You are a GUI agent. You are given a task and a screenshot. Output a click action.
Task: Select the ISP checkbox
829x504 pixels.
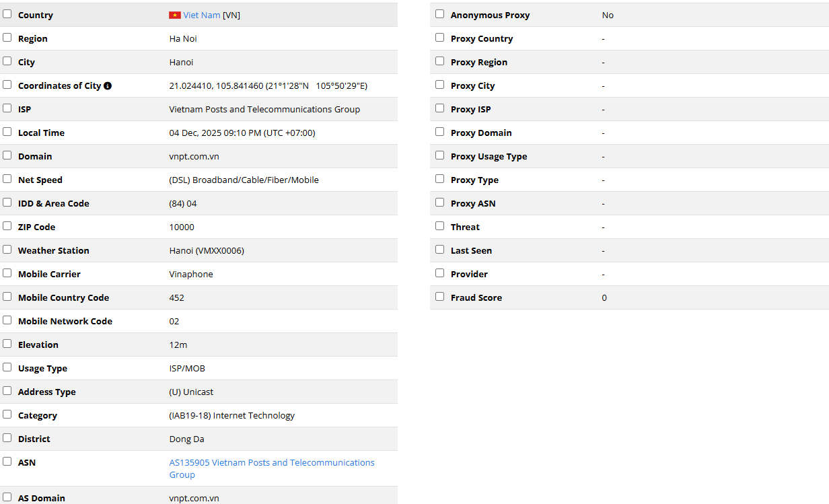(x=7, y=108)
